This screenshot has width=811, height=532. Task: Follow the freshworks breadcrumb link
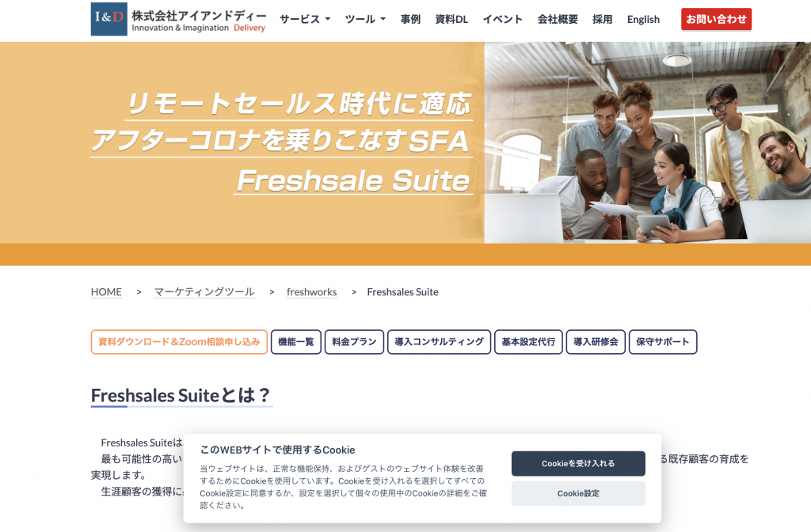(x=311, y=292)
